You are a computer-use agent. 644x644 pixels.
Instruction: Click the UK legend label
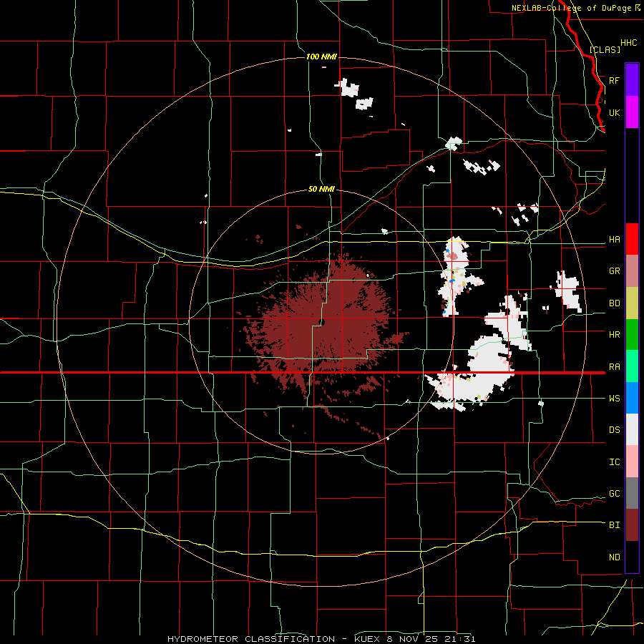(614, 112)
